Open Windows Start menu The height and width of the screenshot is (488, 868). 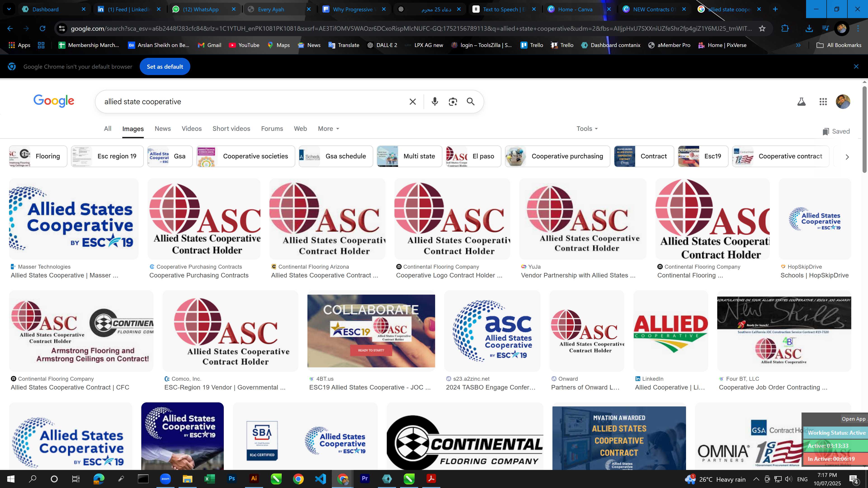tap(10, 479)
